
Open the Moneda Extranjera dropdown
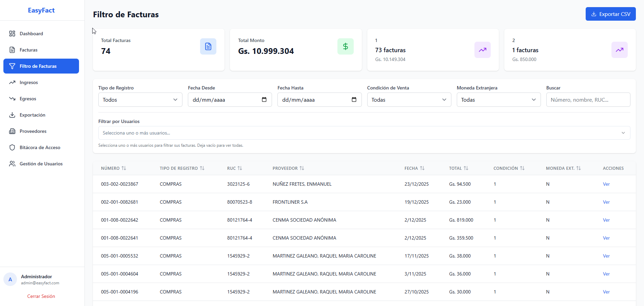pyautogui.click(x=498, y=100)
